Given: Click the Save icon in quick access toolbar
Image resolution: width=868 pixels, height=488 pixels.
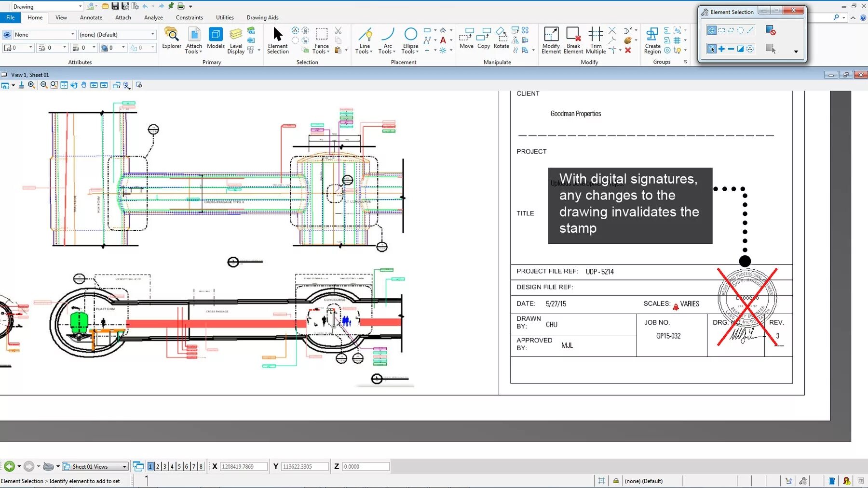Looking at the screenshot, I should (115, 6).
